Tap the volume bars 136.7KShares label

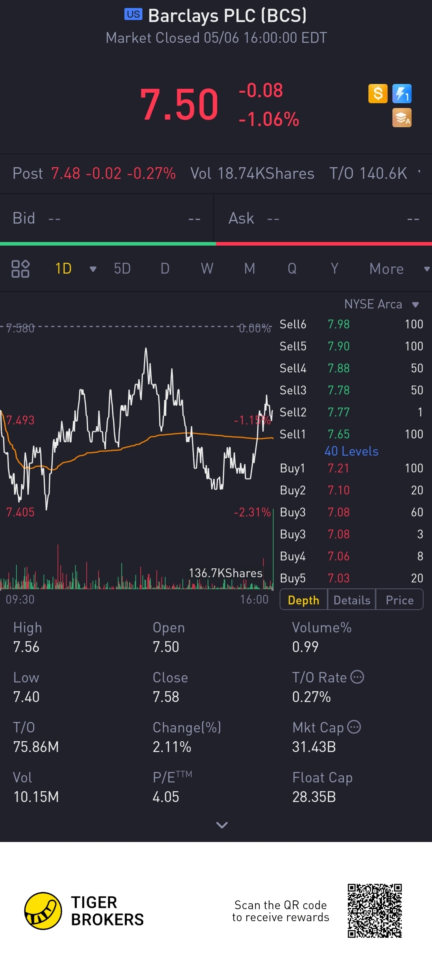pos(226,573)
